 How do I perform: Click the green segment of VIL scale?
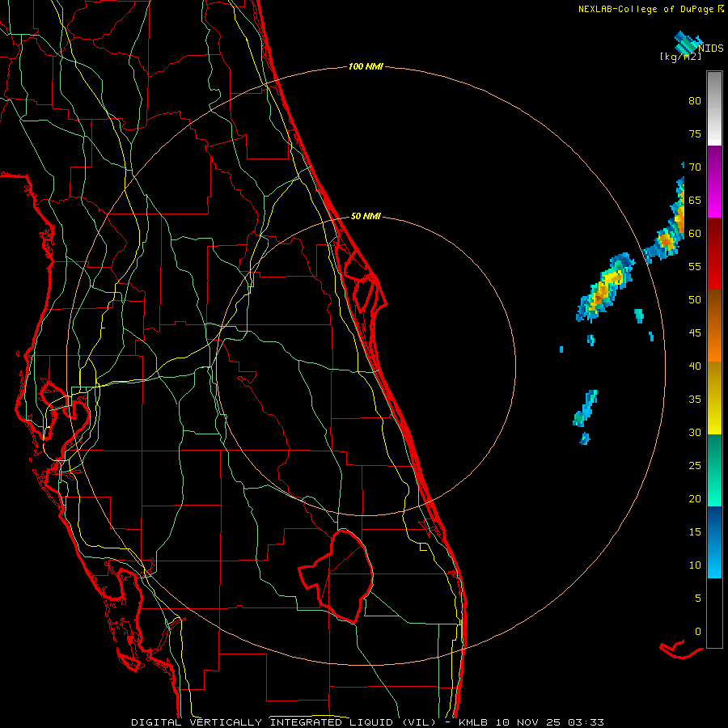[714, 470]
